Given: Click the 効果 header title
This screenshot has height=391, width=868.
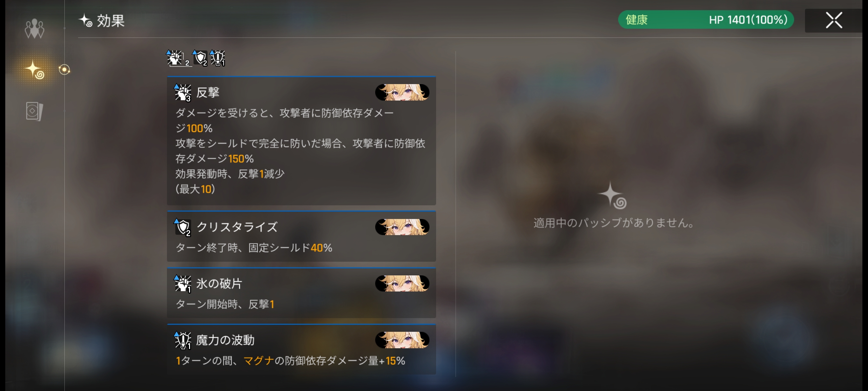Looking at the screenshot, I should tap(111, 21).
